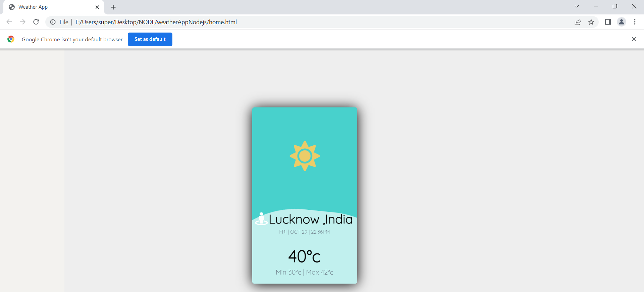Viewport: 644px width, 292px height.
Task: View site information for file icon
Action: tap(53, 22)
